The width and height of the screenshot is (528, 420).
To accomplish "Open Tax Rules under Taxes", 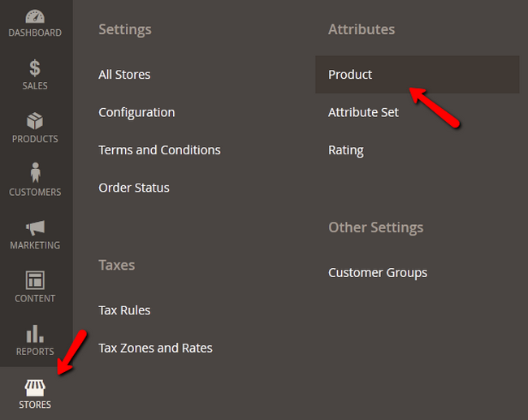I will tap(124, 310).
